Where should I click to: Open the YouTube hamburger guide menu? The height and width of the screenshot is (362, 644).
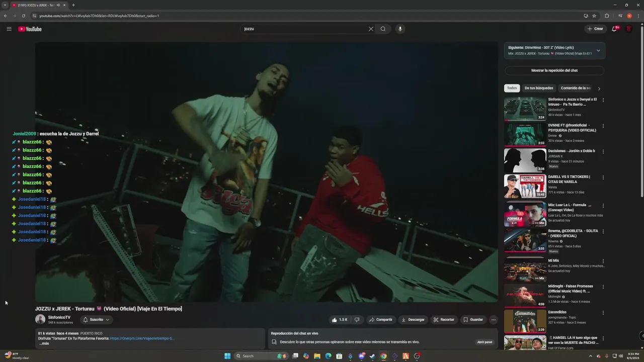point(9,29)
